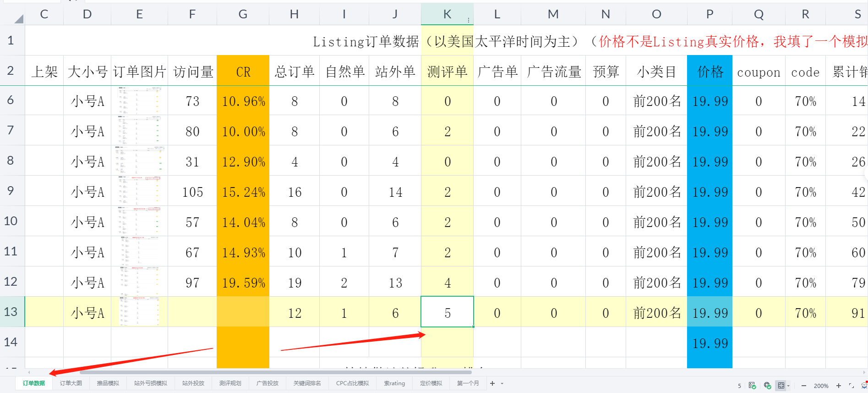Viewport: 868px width, 393px height.
Task: Click the 200% zoom level
Action: click(821, 386)
